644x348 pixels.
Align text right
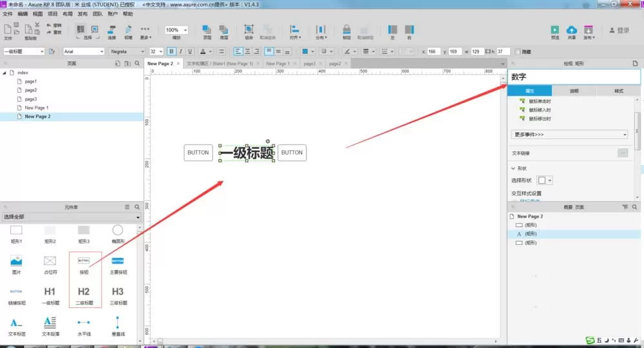257,52
